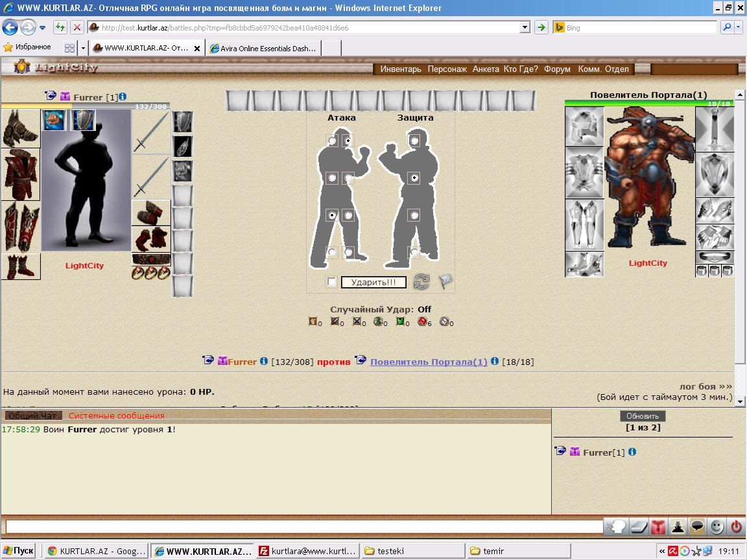Open the Пуск start button
Screen dimensions: 747x560
click(19, 551)
